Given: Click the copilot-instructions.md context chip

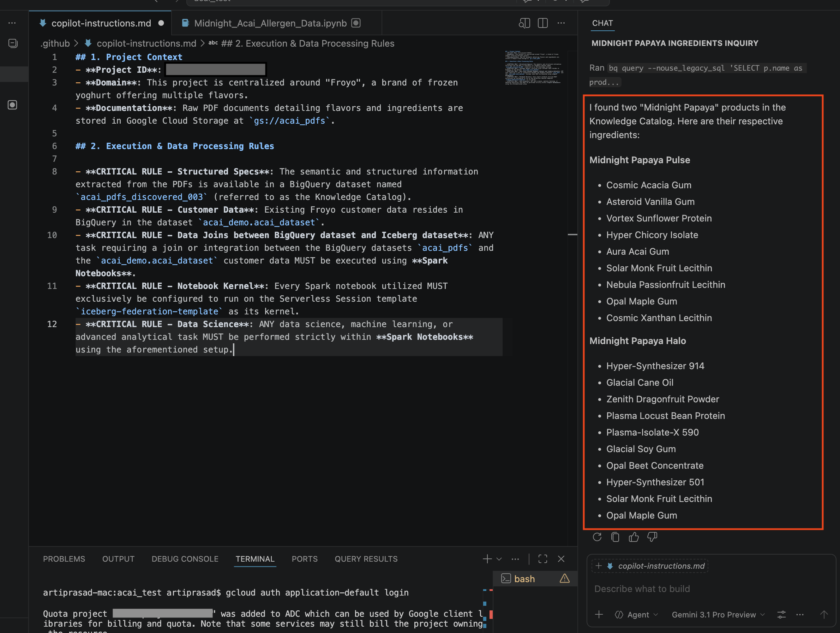Looking at the screenshot, I should coord(649,566).
